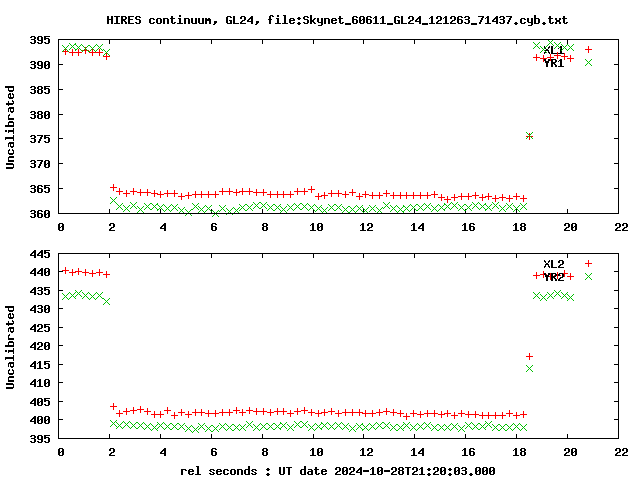
Task: Click the 425 tick label on lower y-axis
Action: tap(40, 328)
